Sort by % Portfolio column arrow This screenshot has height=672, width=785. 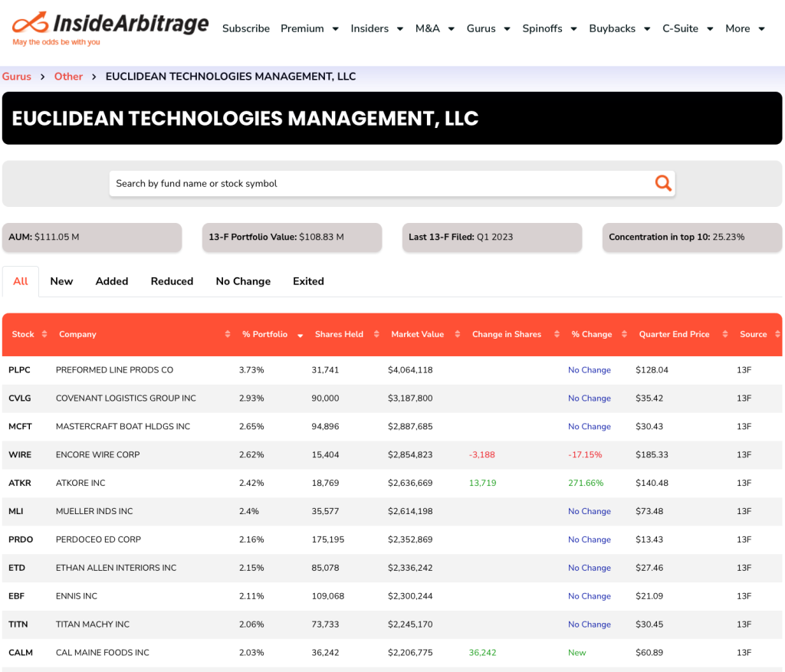pyautogui.click(x=300, y=336)
